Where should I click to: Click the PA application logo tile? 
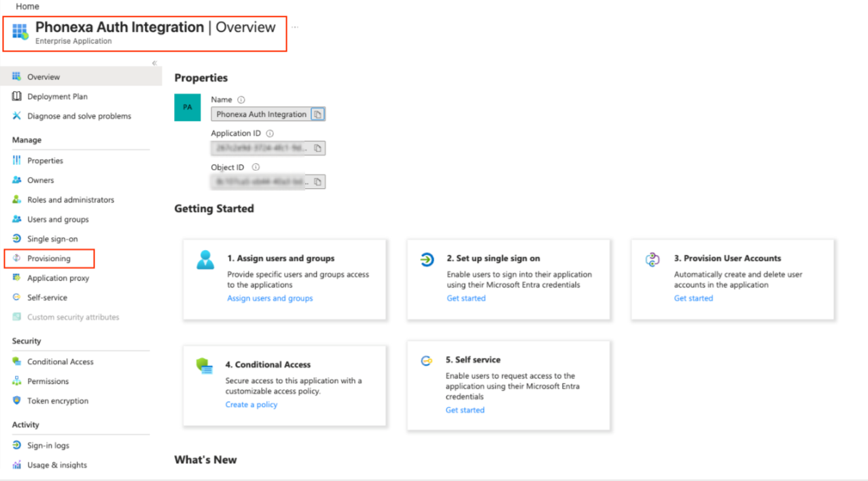[x=188, y=107]
